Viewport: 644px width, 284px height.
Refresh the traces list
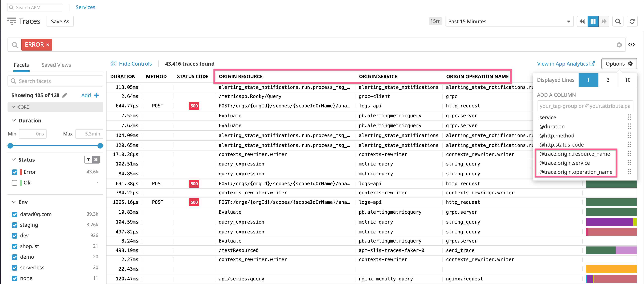tap(632, 22)
